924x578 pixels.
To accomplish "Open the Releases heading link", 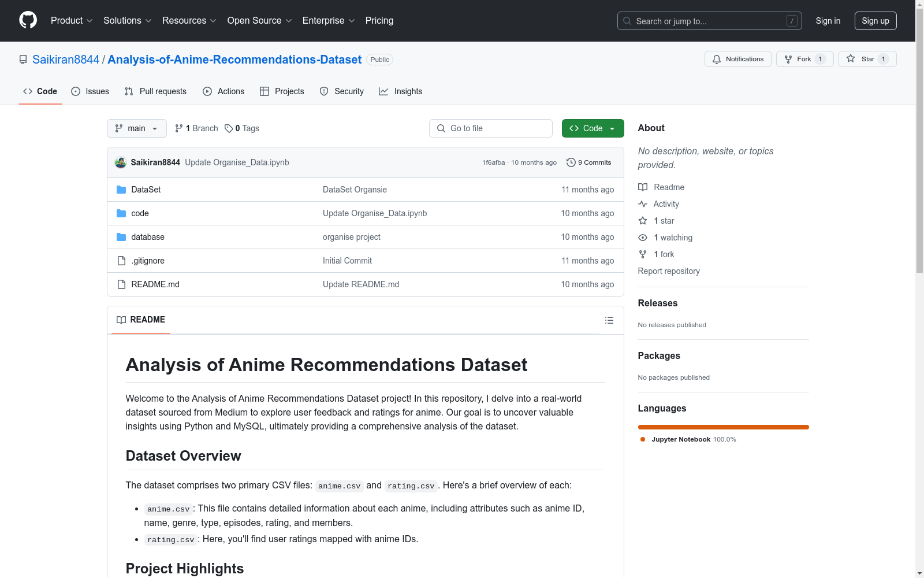I will tap(658, 303).
